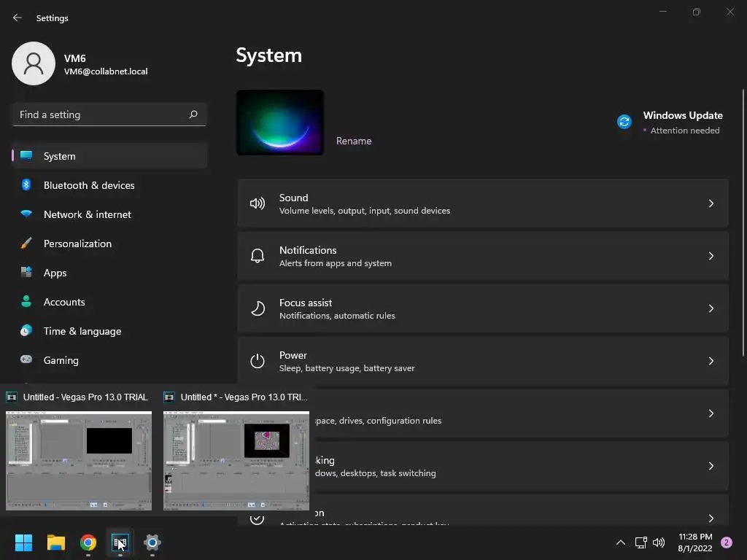The width and height of the screenshot is (747, 560).
Task: Open the Power settings row
Action: [483, 361]
